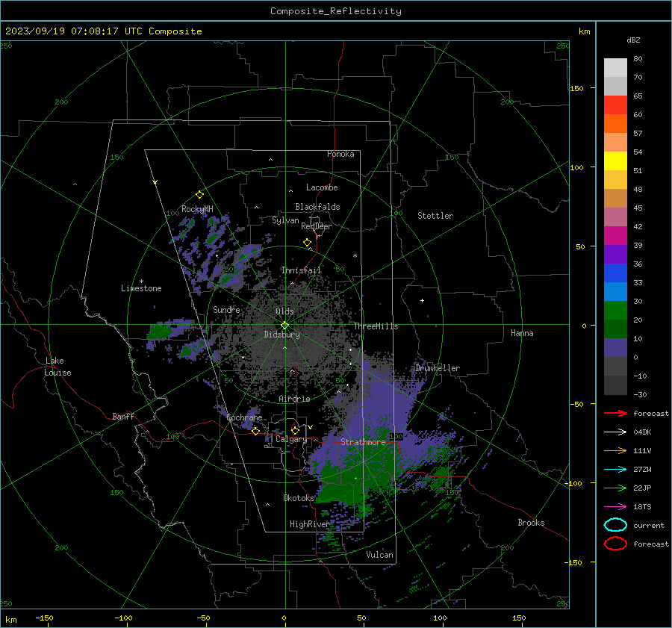Click the 57 dBZ scale value
This screenshot has width=672, height=628.
pyautogui.click(x=638, y=134)
